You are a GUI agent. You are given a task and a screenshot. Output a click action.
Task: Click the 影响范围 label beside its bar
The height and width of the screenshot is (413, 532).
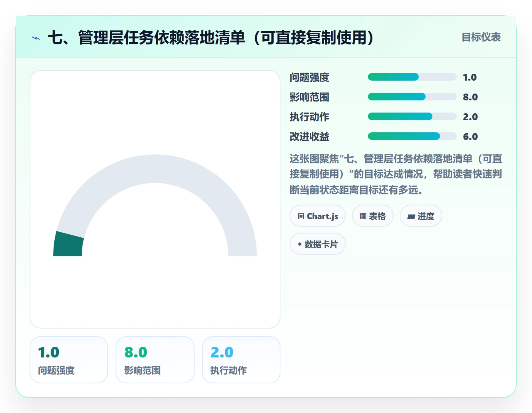(309, 97)
